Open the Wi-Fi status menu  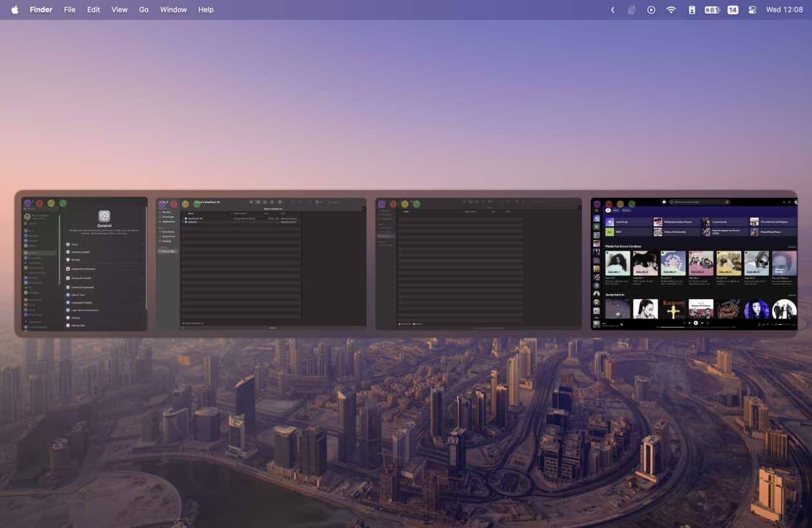coord(671,10)
